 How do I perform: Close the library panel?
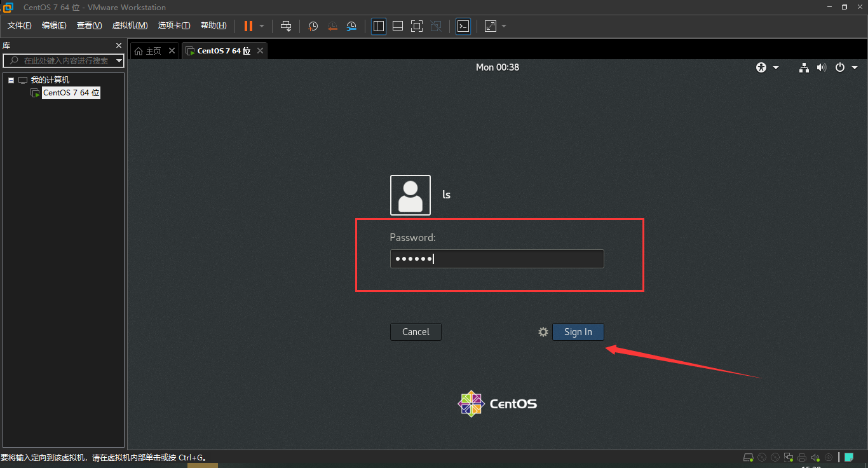click(118, 46)
